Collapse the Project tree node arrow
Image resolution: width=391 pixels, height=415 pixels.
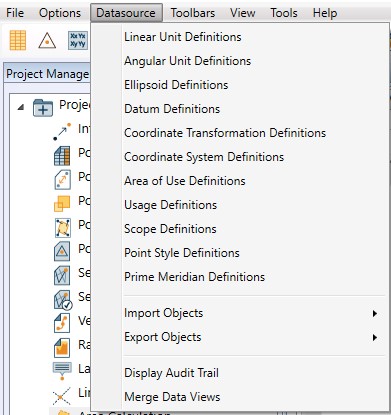(21, 107)
